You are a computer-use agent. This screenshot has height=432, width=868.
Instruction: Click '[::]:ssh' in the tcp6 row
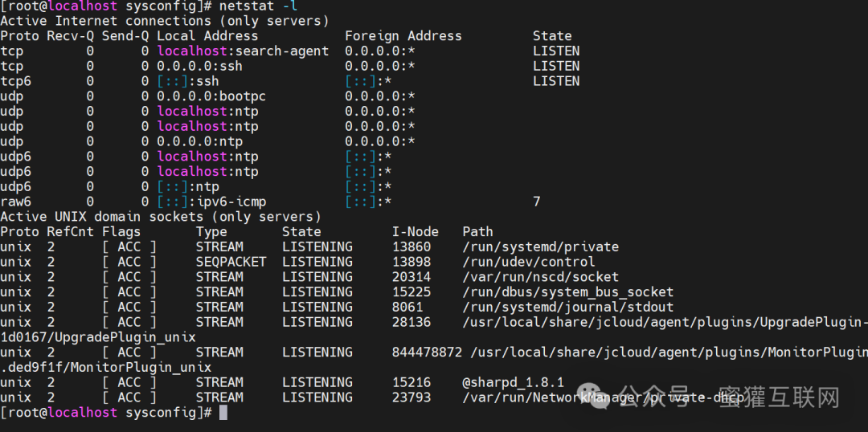coord(187,81)
